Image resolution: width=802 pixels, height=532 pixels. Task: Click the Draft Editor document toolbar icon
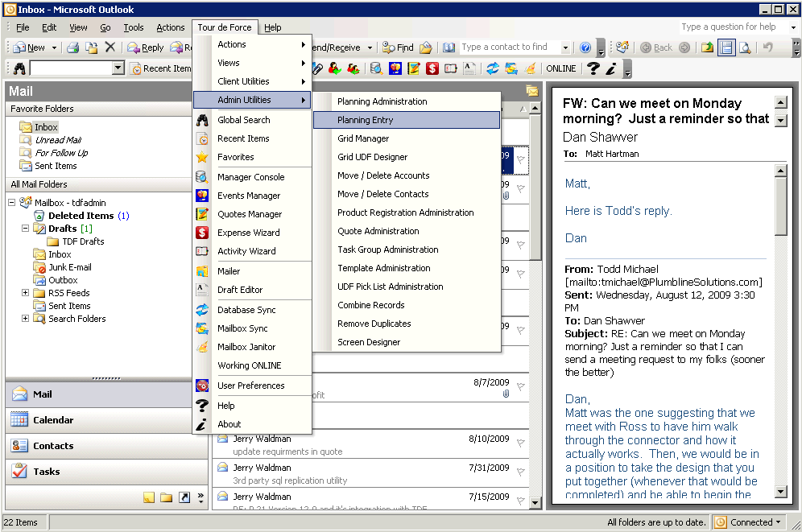click(469, 68)
